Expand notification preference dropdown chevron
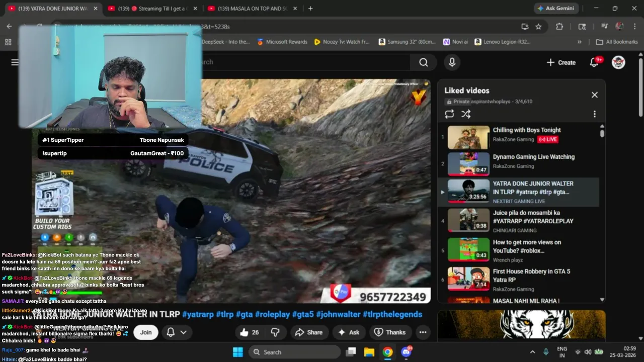Screen dimensions: 644x362 [183, 332]
